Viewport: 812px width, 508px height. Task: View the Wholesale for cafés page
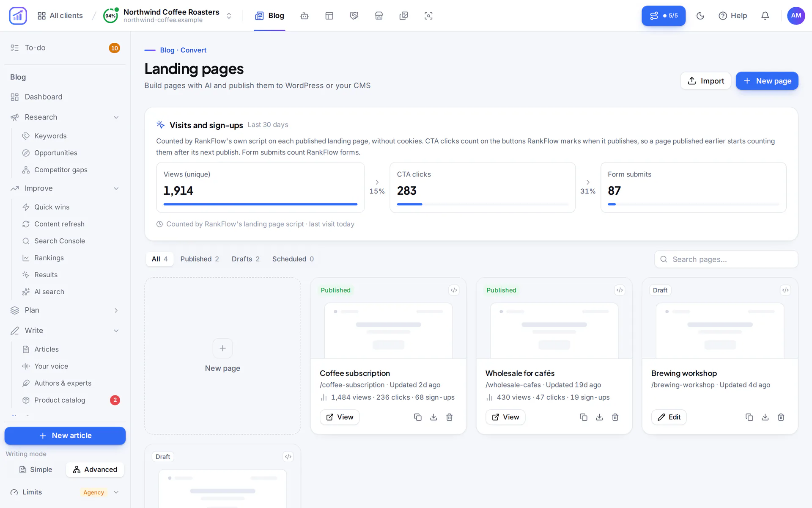tap(505, 417)
